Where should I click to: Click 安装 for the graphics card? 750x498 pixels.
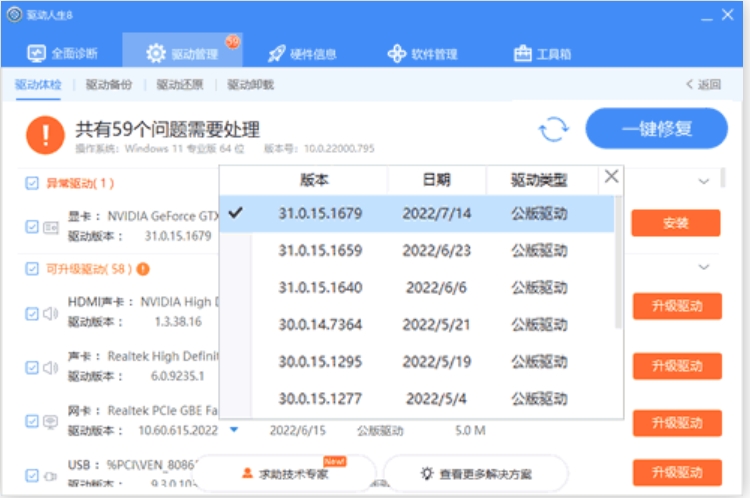click(x=675, y=222)
